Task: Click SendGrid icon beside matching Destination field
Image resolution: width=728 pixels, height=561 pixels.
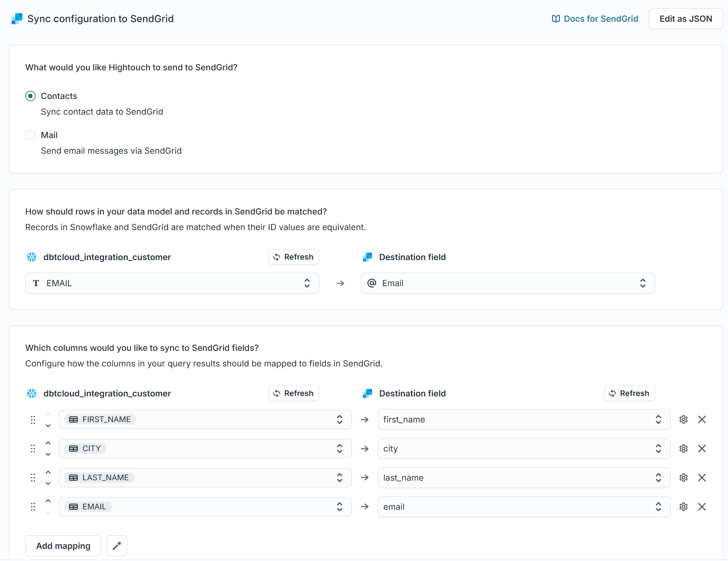Action: [x=367, y=257]
